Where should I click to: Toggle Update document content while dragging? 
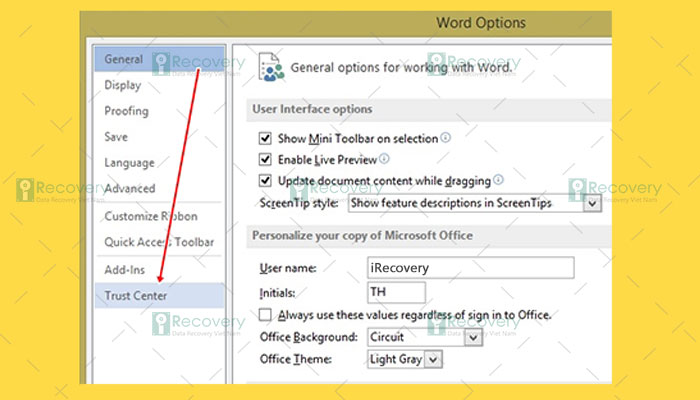coord(265,180)
